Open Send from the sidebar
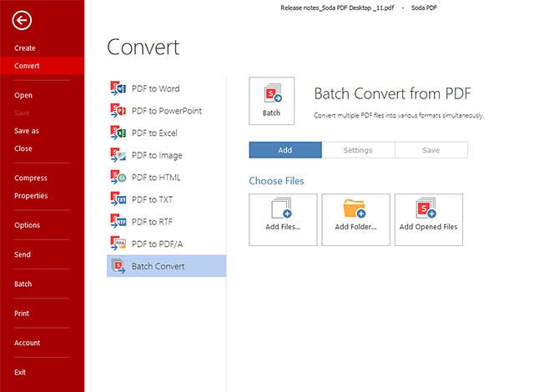The image size is (534, 392). coord(23,254)
